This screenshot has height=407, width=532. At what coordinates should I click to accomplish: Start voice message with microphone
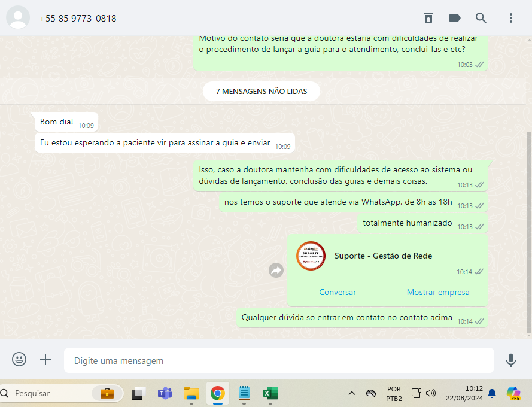[x=510, y=360]
